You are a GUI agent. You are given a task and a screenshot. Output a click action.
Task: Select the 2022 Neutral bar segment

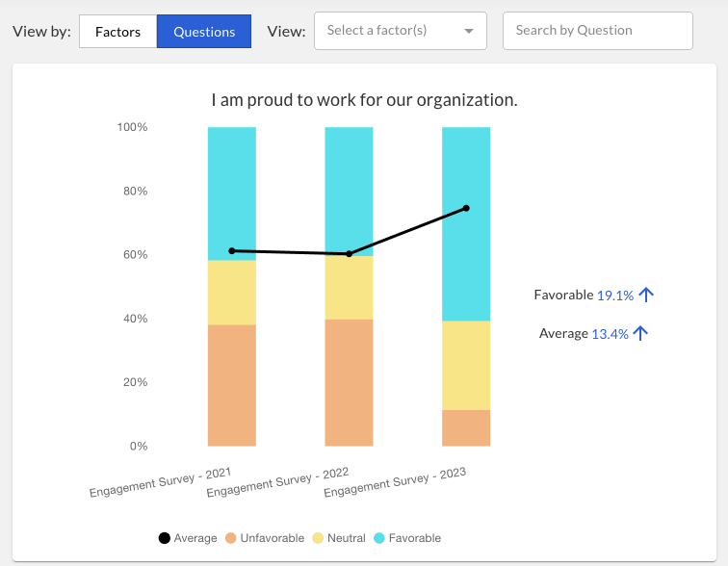pos(350,288)
